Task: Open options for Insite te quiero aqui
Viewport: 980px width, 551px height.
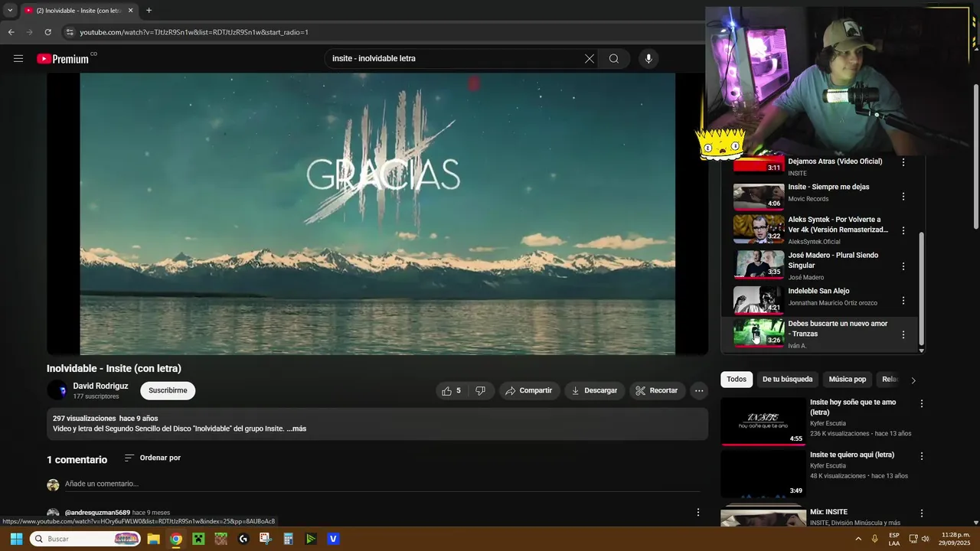Action: coord(922,456)
